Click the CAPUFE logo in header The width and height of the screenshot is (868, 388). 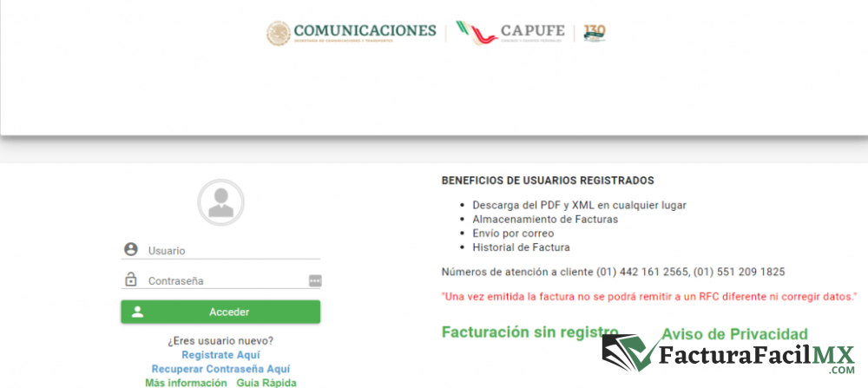510,33
